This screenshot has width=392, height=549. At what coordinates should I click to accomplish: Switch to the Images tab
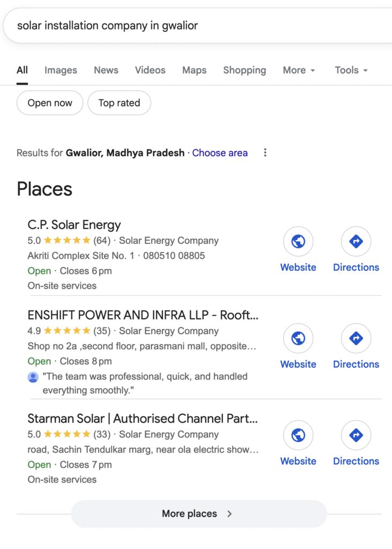pos(61,70)
